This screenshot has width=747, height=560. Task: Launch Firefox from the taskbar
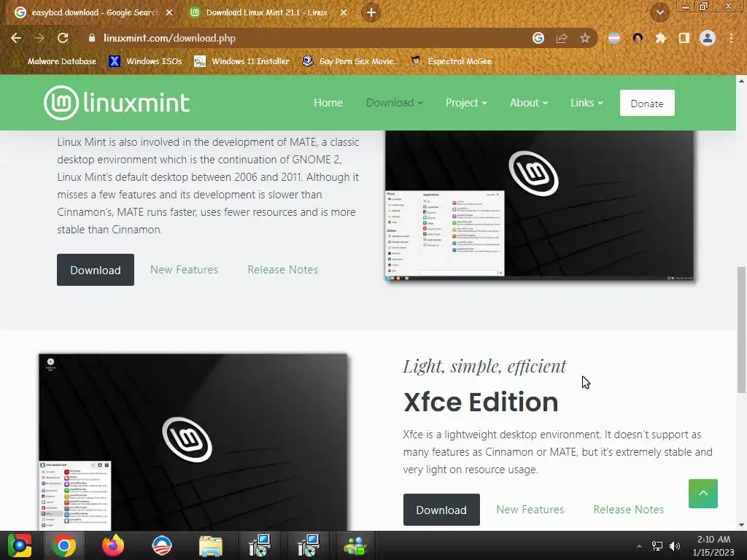(113, 545)
